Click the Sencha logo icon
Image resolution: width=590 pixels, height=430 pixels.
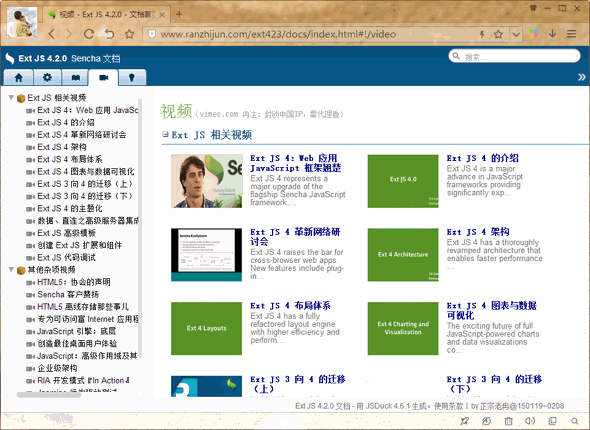(x=10, y=58)
